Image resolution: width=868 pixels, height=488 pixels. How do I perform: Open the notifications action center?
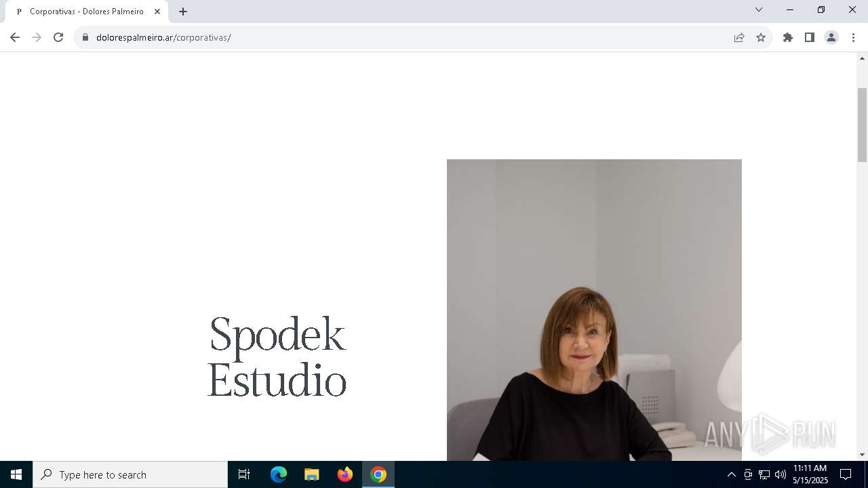(x=846, y=474)
